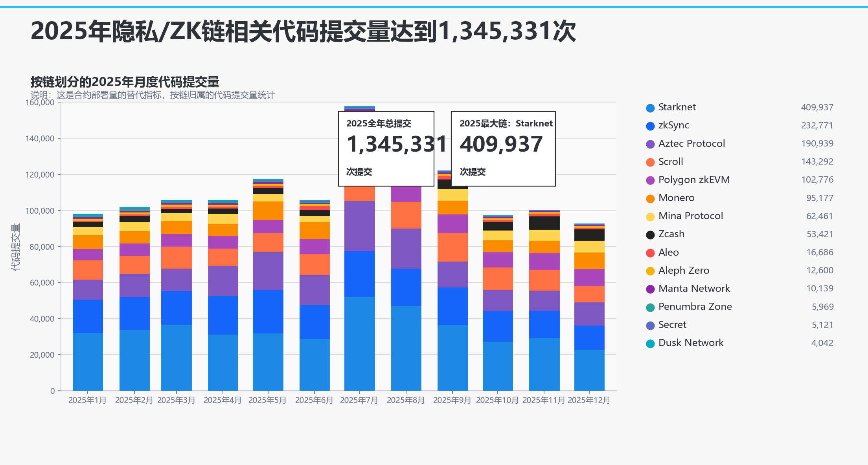Screen dimensions: 868x465
Task: Select the Monero legend label
Action: (x=676, y=198)
